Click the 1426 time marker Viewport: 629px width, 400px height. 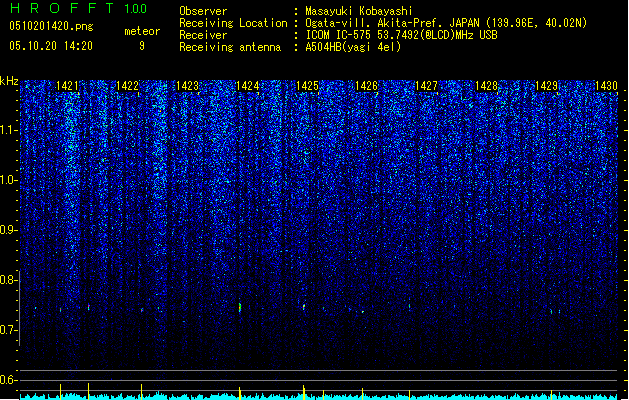[367, 86]
